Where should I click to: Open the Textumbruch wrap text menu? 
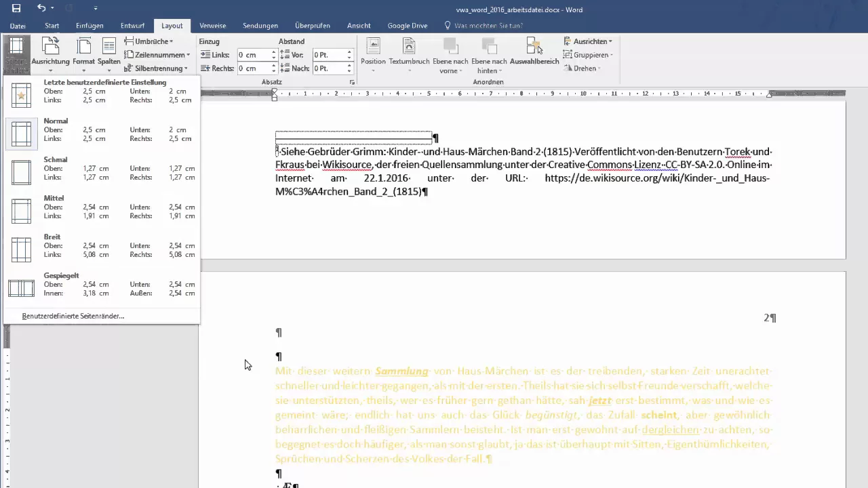409,55
